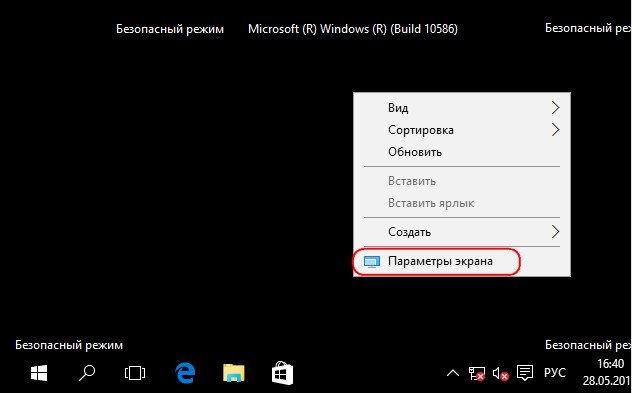Open the muted volume tray icon

[x=501, y=374]
